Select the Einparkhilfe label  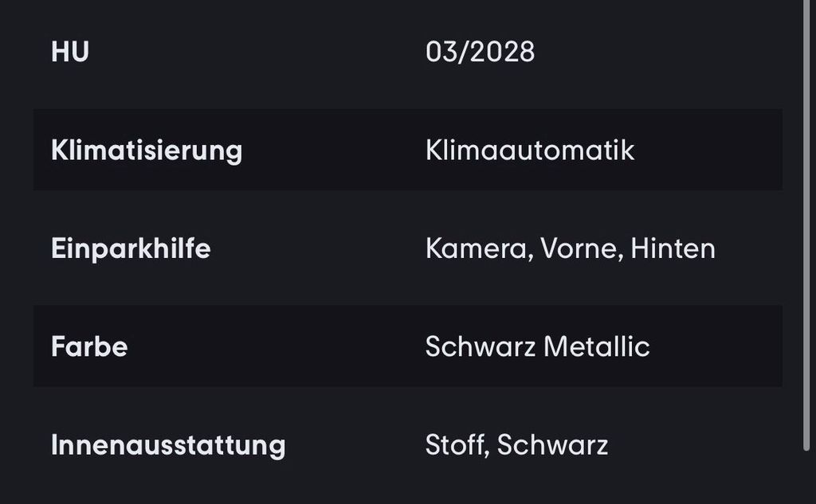(131, 248)
